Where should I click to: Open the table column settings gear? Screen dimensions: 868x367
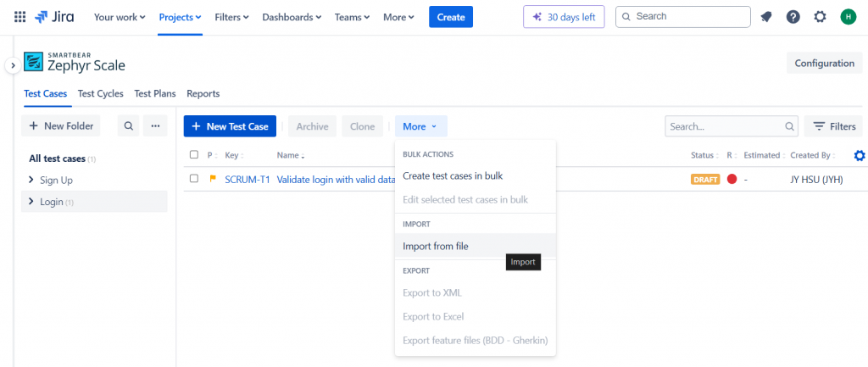(860, 156)
